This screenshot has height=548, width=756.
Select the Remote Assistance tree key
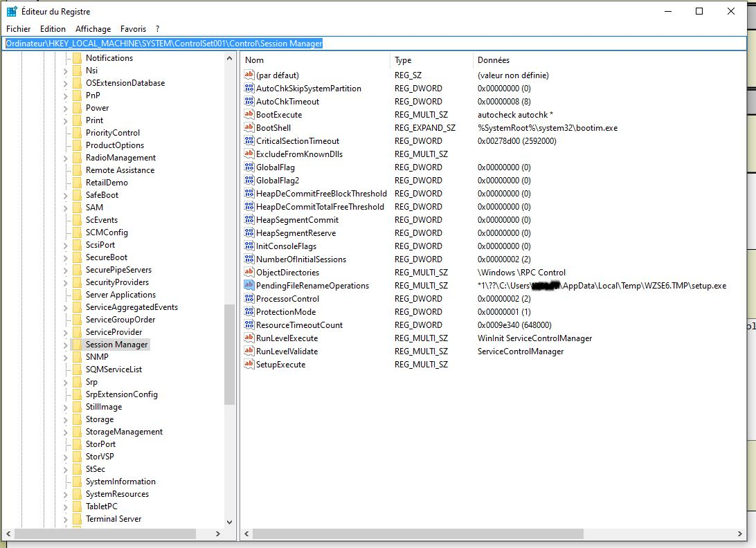[120, 170]
